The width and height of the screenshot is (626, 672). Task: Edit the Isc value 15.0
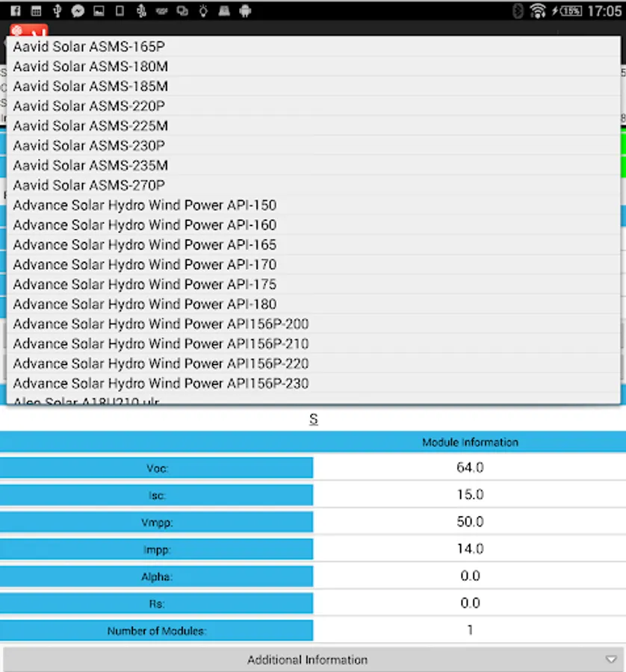[x=470, y=494]
